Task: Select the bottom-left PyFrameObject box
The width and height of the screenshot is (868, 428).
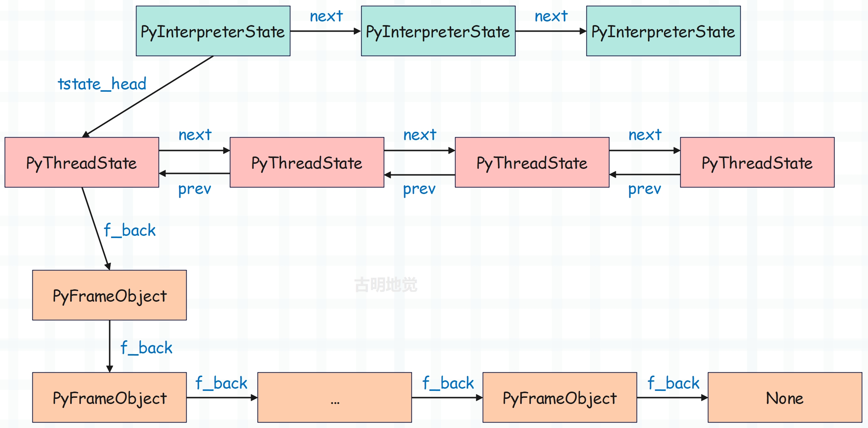Action: point(110,397)
